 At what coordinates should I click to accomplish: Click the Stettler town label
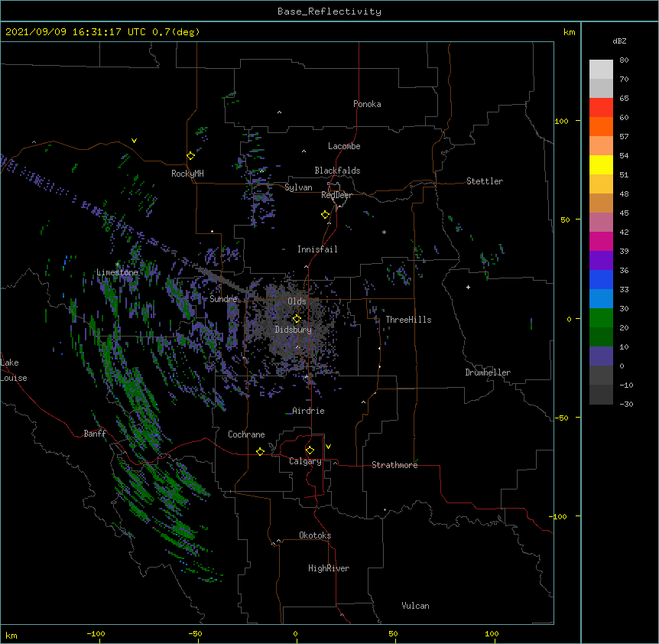click(485, 181)
